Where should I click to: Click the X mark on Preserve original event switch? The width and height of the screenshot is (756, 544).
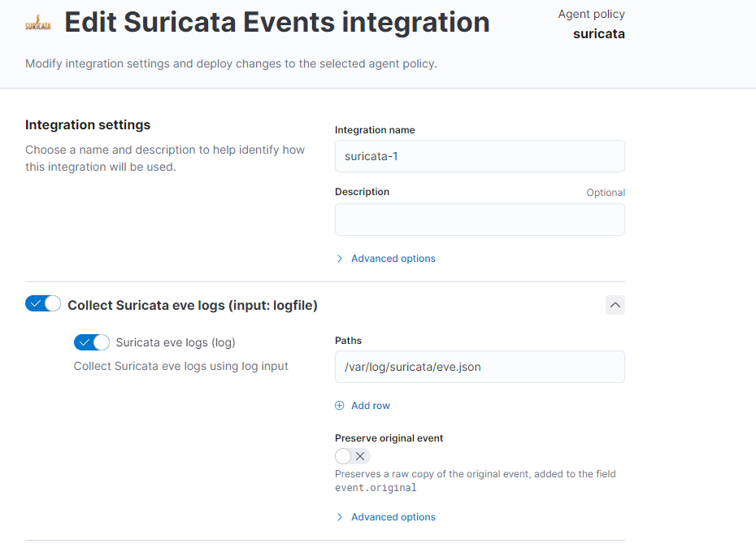[360, 456]
